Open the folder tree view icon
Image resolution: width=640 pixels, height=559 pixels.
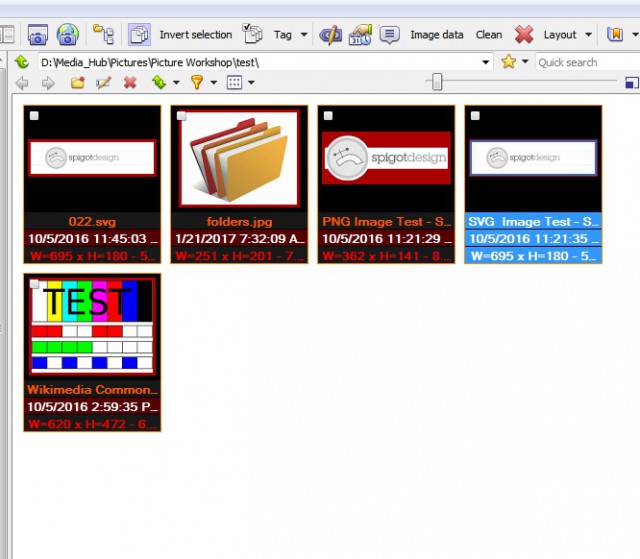tap(104, 34)
